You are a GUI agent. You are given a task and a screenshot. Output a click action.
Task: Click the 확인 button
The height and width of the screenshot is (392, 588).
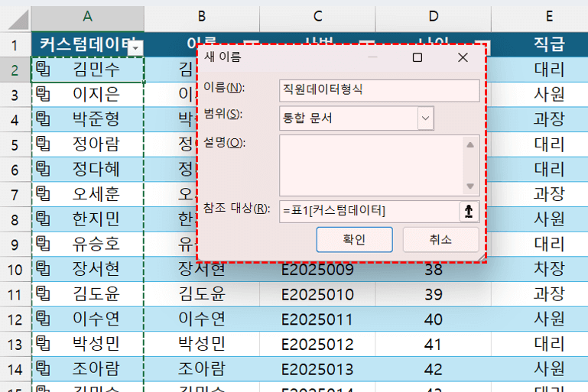(x=354, y=239)
